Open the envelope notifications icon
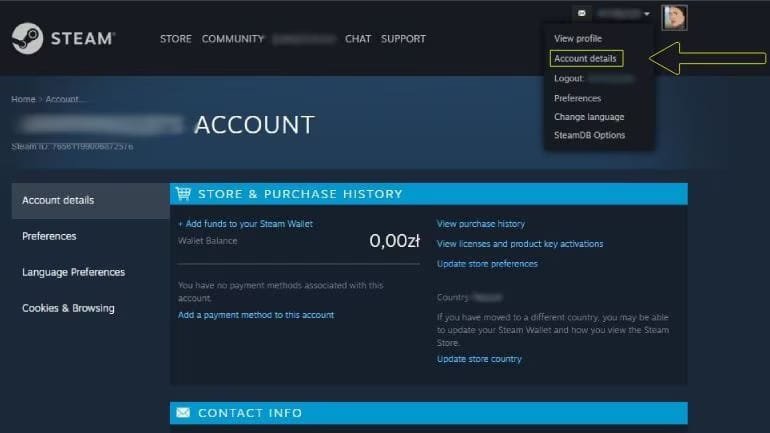770x433 pixels. 582,14
